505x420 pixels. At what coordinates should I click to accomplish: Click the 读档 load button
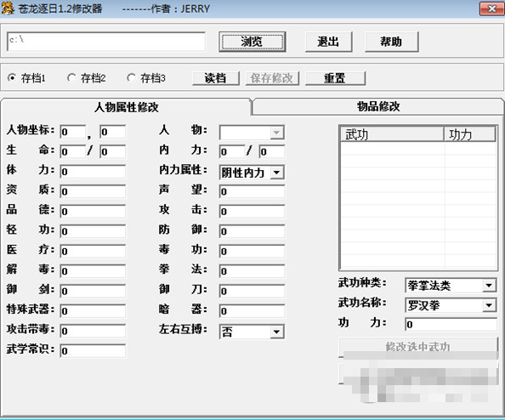pos(215,78)
